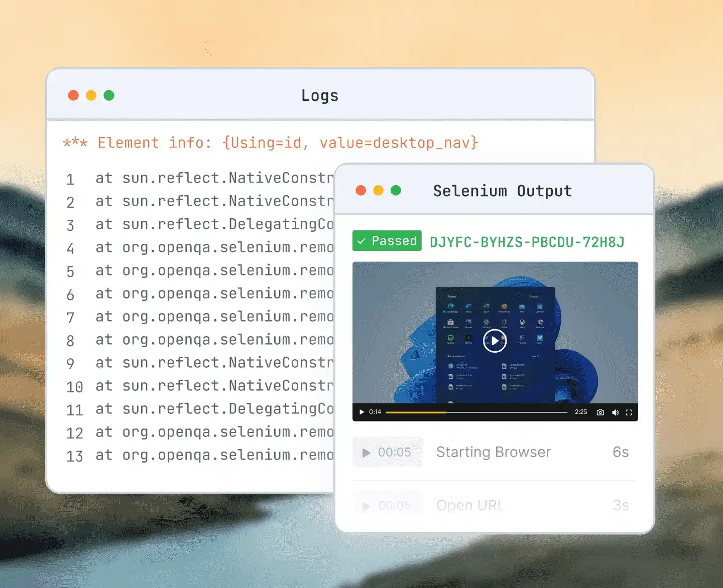723x588 pixels.
Task: Select log line 5 in Logs window
Action: point(200,271)
